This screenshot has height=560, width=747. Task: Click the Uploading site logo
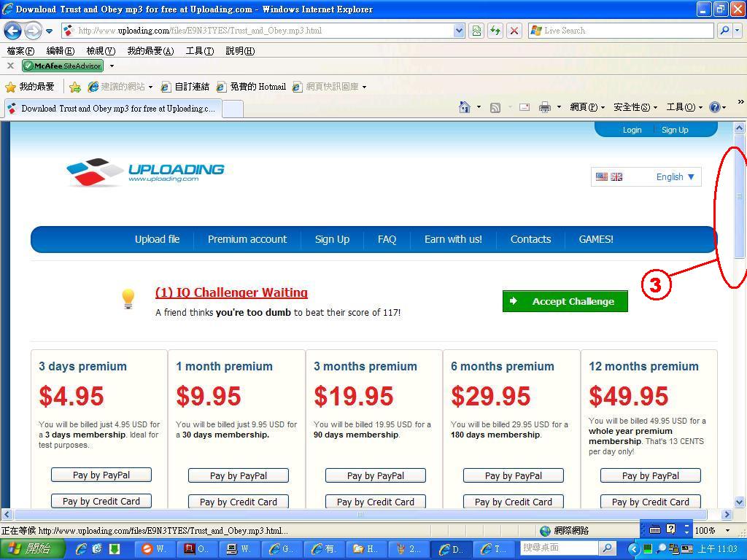pyautogui.click(x=145, y=171)
